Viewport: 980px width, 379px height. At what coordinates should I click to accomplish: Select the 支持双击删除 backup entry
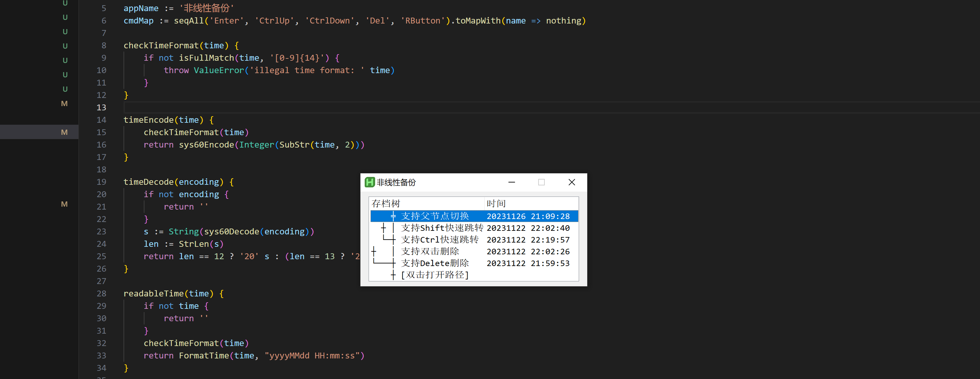pos(430,252)
